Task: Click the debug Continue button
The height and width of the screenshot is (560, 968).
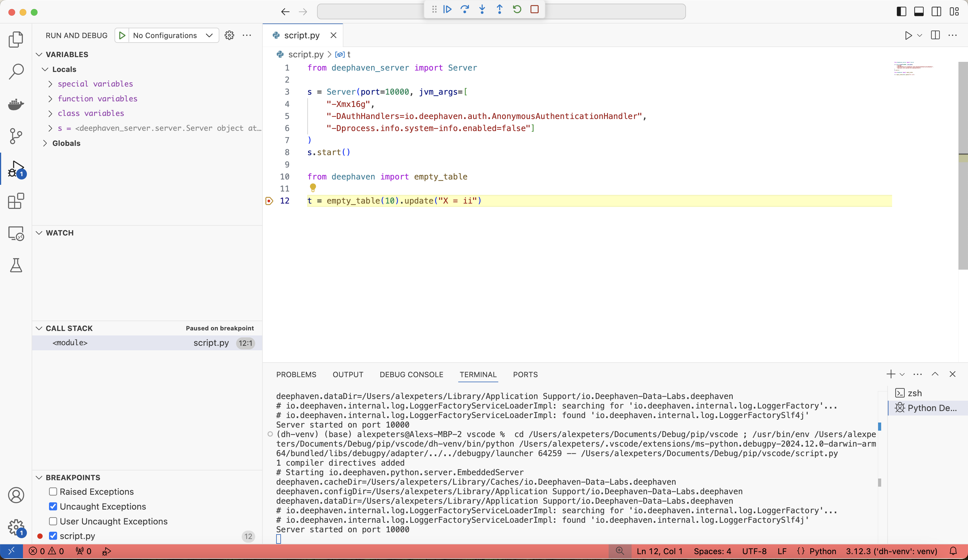Action: click(x=447, y=9)
